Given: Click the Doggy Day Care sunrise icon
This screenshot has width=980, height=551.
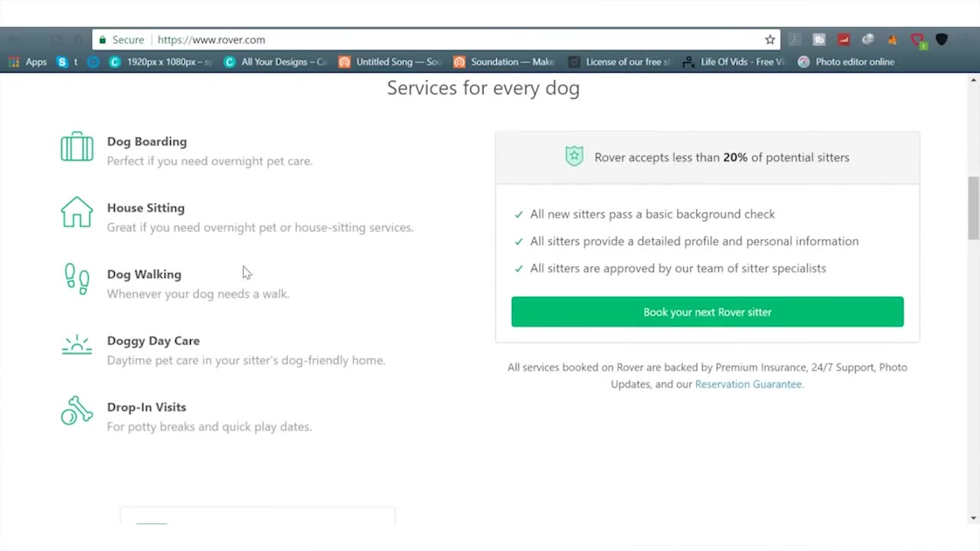Looking at the screenshot, I should pos(77,344).
